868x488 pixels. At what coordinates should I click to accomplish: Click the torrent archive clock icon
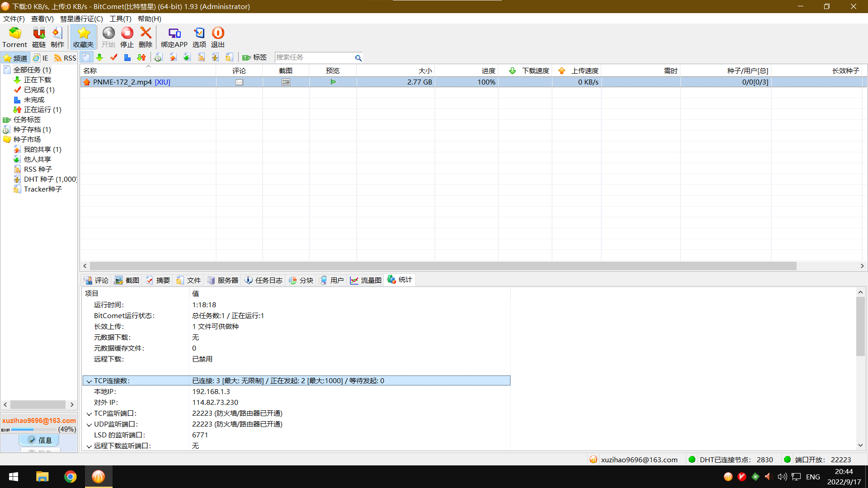[159, 57]
